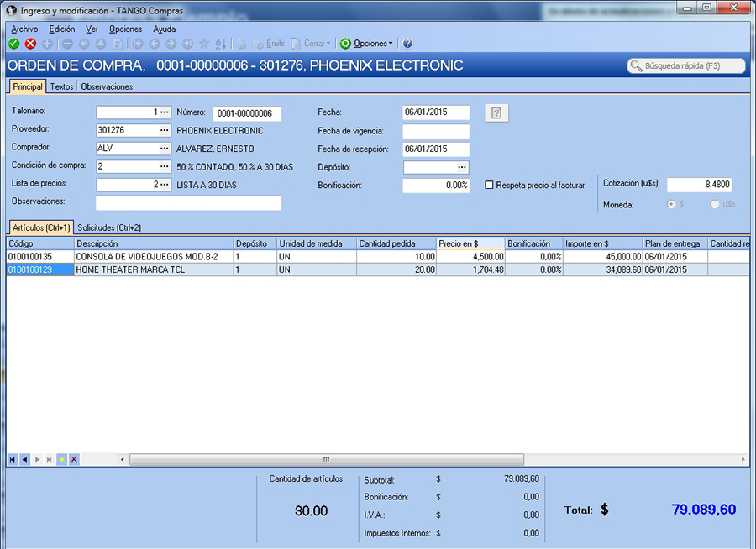The image size is (756, 549).
Task: Click the magnifier icon in quick search
Action: point(637,66)
